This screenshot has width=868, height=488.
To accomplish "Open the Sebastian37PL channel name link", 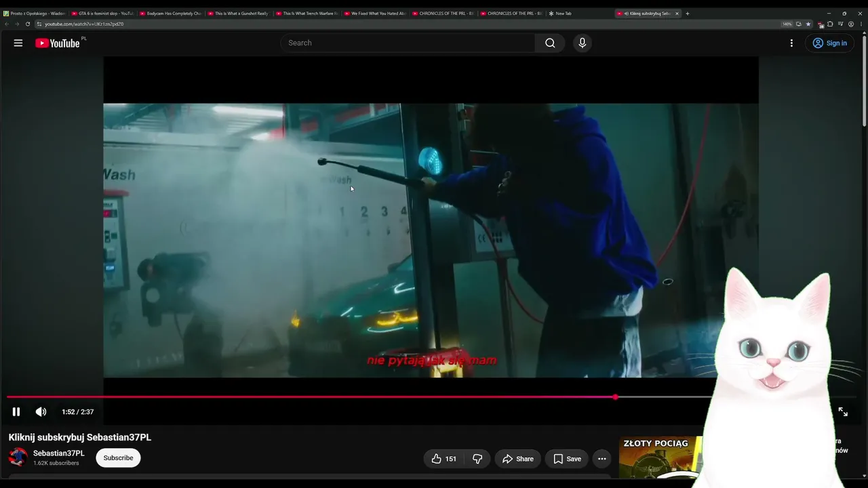I will [x=59, y=453].
